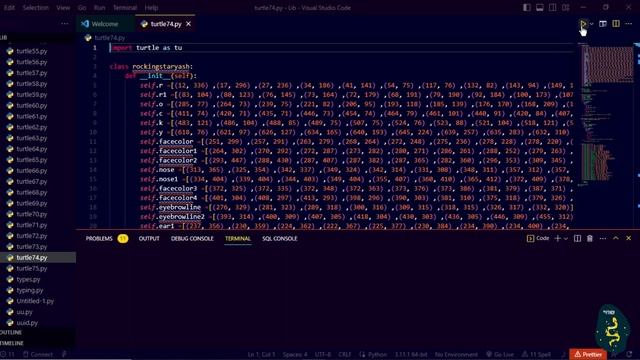Select Python interpreter 3.11.1 64-bit
This screenshot has height=360, width=640.
coord(410,354)
